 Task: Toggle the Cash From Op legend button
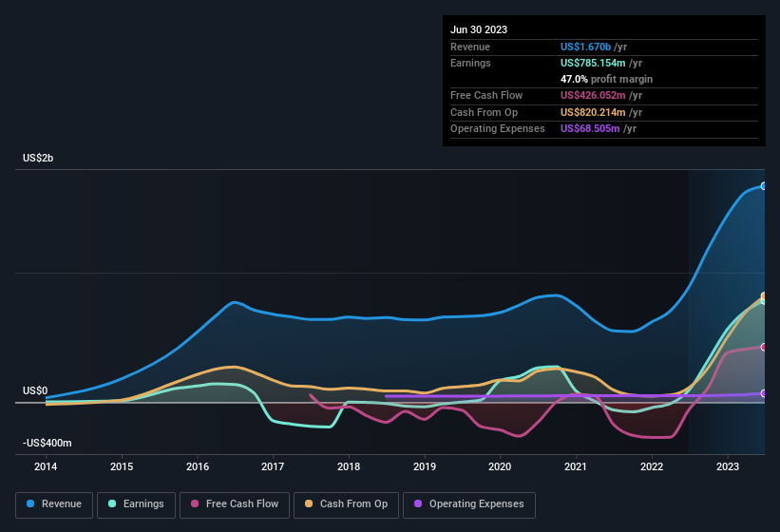[346, 503]
